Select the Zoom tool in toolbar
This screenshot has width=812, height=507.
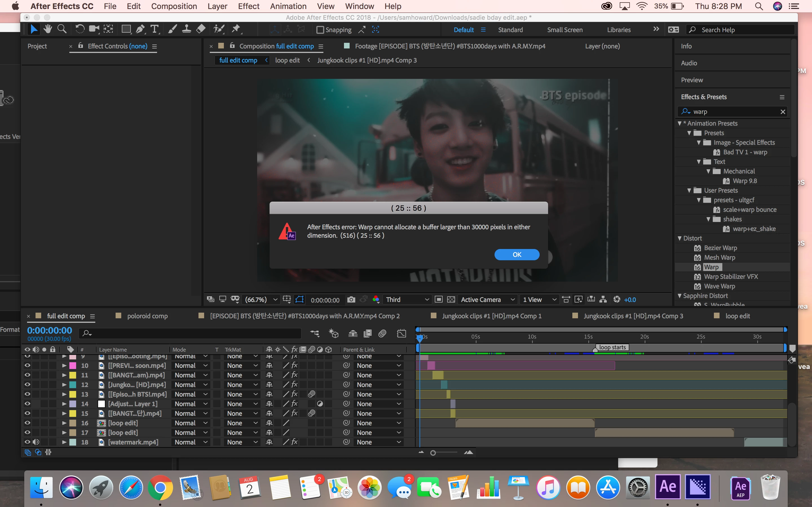(62, 30)
